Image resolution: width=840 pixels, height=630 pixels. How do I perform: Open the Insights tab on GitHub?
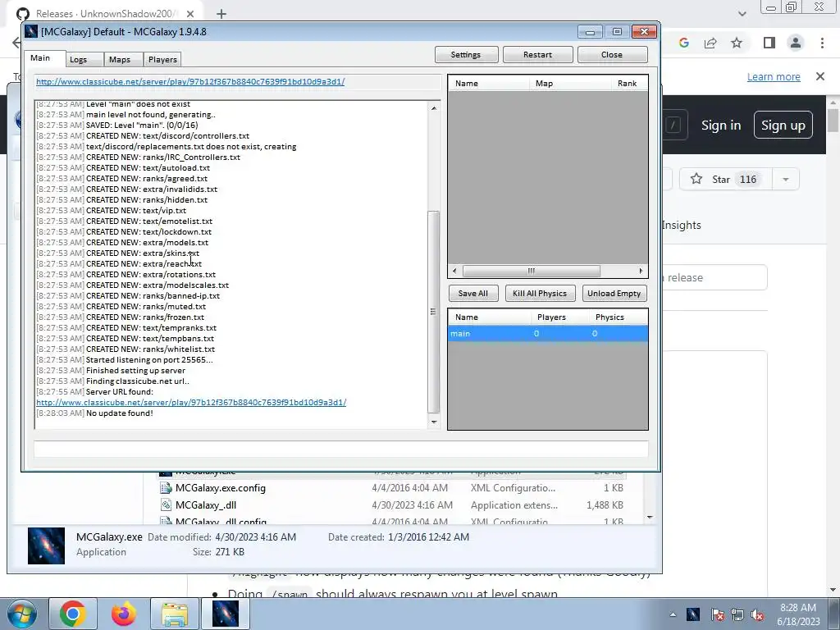click(x=682, y=226)
